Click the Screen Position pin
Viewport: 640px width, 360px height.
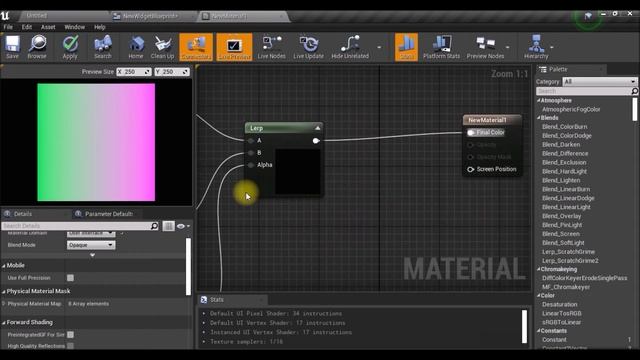pos(471,169)
